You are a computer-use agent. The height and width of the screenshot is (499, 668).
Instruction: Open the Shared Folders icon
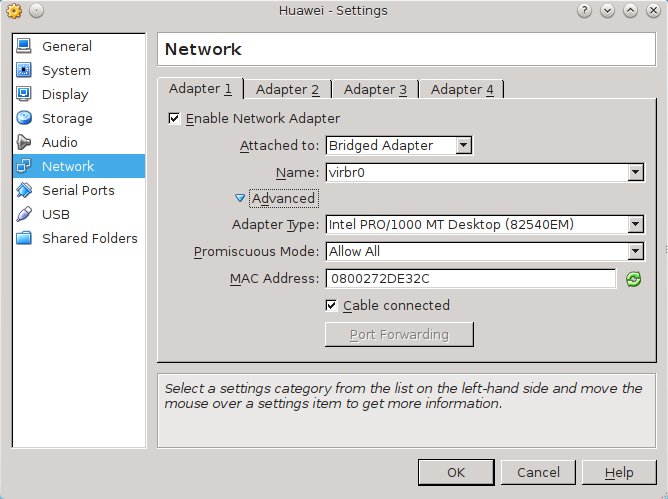click(x=24, y=239)
